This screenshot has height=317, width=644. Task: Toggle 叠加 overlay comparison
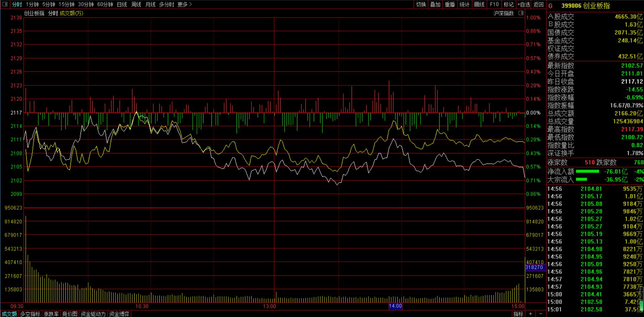435,4
